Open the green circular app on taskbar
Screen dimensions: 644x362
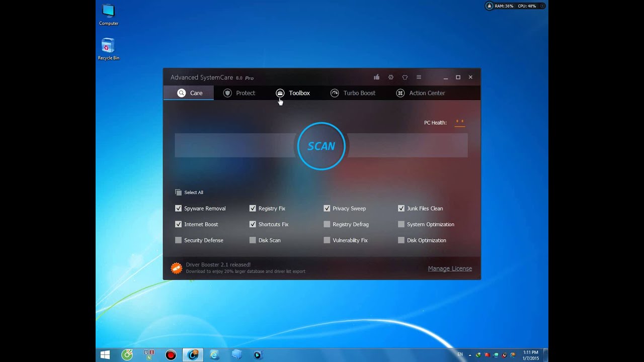click(127, 355)
